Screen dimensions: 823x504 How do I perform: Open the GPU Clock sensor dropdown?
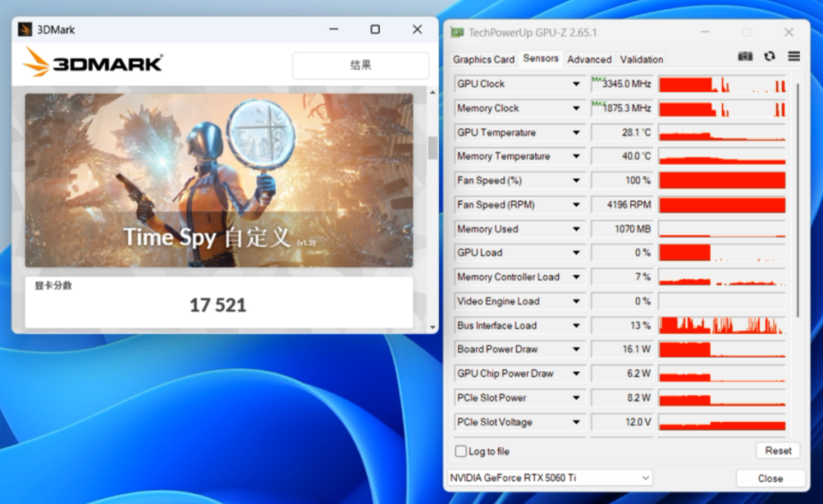(x=576, y=84)
